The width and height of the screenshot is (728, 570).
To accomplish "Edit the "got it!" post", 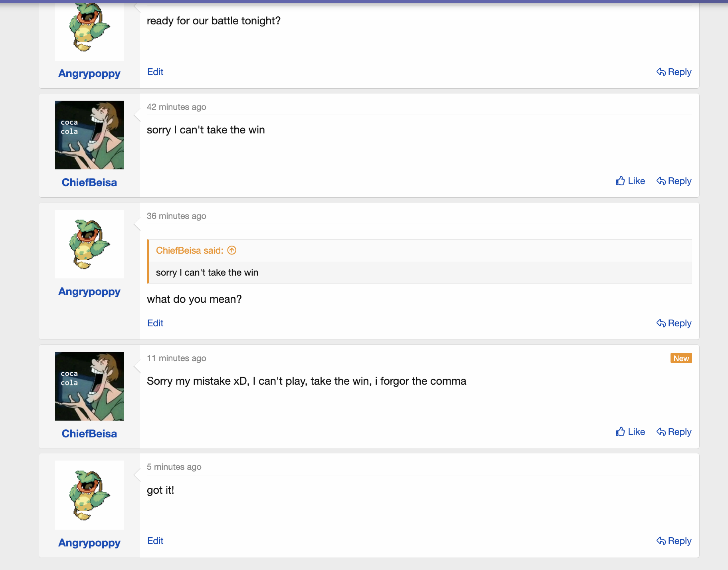I will (155, 541).
